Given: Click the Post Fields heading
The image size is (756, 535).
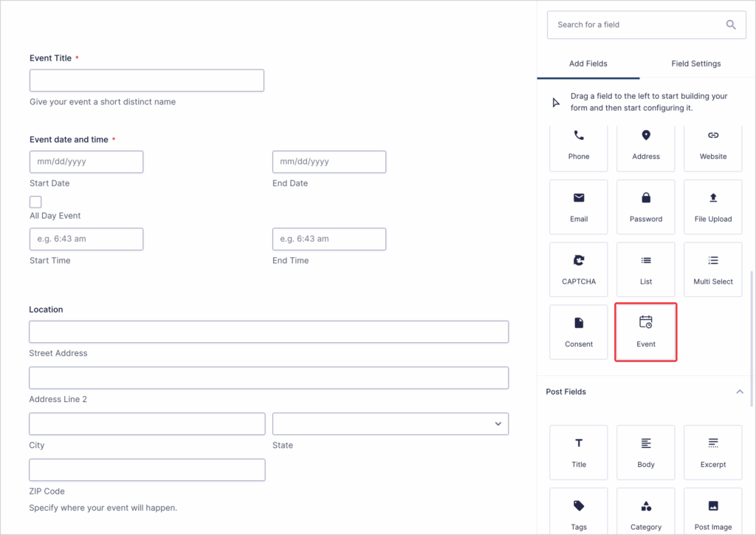Looking at the screenshot, I should pyautogui.click(x=566, y=392).
